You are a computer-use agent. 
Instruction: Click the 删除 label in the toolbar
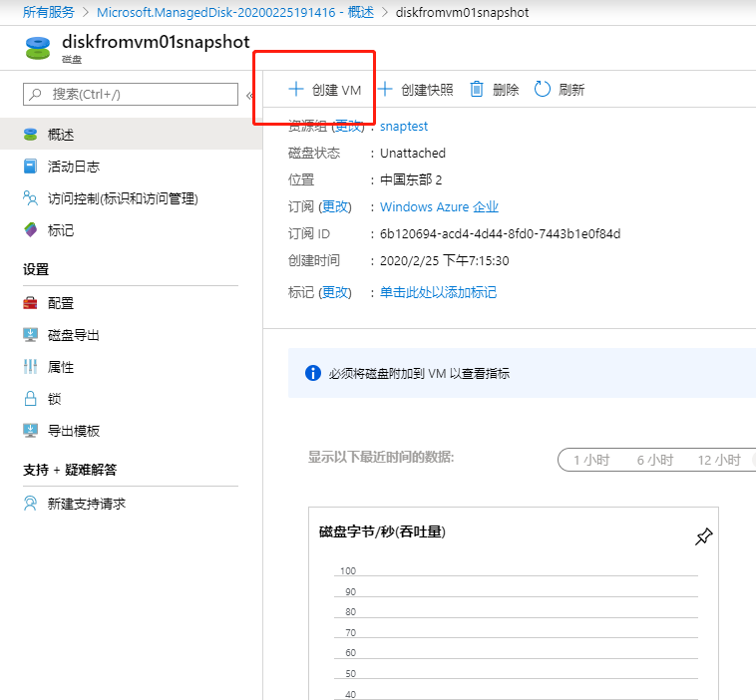tap(506, 90)
